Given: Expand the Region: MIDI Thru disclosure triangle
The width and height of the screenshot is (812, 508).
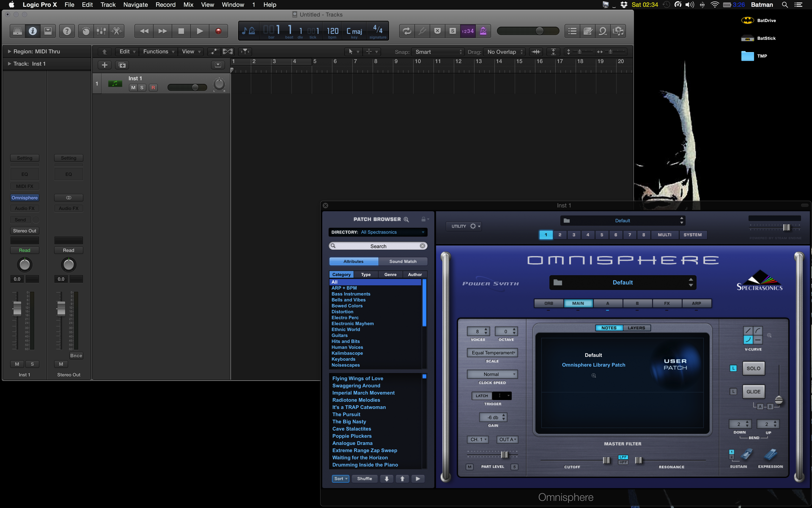Looking at the screenshot, I should [x=9, y=51].
